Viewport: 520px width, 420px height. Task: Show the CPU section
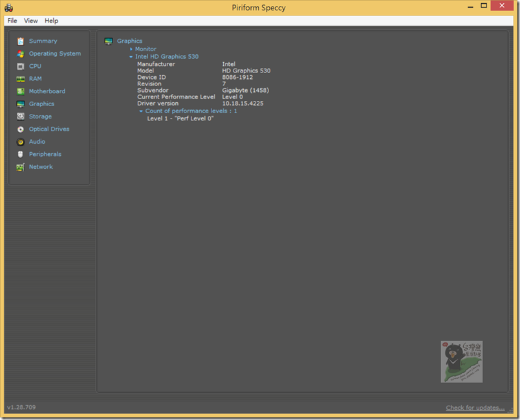click(x=35, y=67)
